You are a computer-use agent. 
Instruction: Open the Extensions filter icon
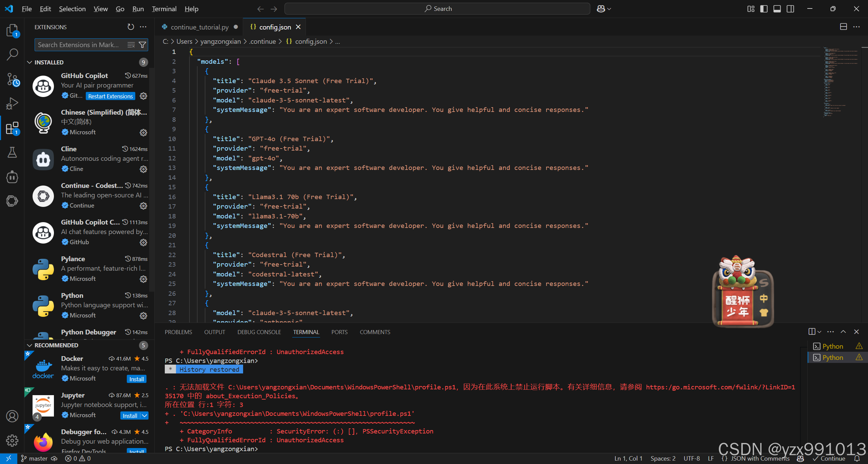(143, 44)
